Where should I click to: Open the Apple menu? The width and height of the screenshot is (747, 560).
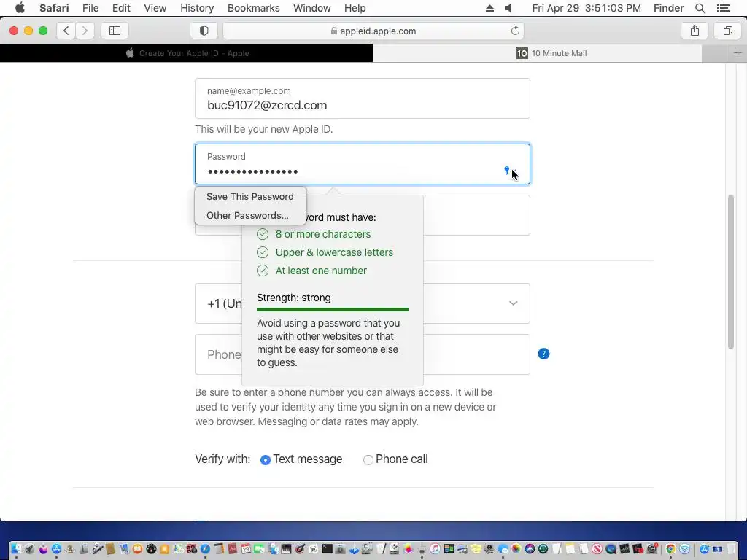pyautogui.click(x=20, y=8)
